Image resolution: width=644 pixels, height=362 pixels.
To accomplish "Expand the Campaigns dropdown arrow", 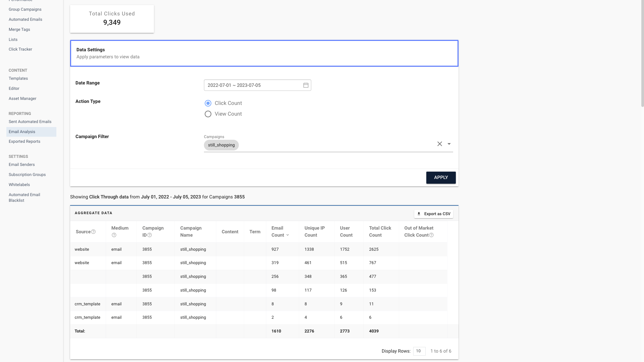I will coord(449,144).
